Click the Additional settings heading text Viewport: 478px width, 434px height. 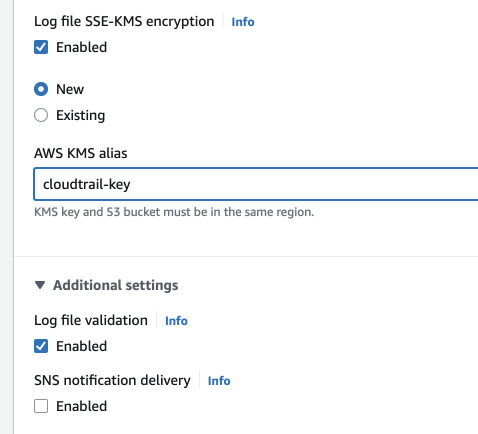116,285
